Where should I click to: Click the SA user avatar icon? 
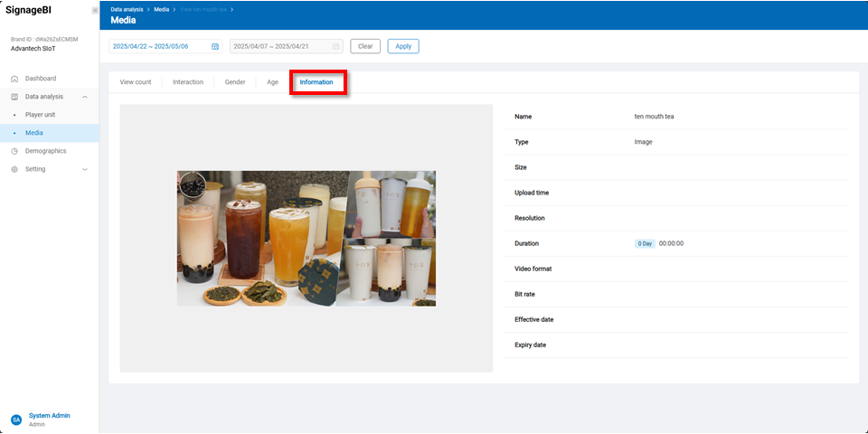click(15, 420)
